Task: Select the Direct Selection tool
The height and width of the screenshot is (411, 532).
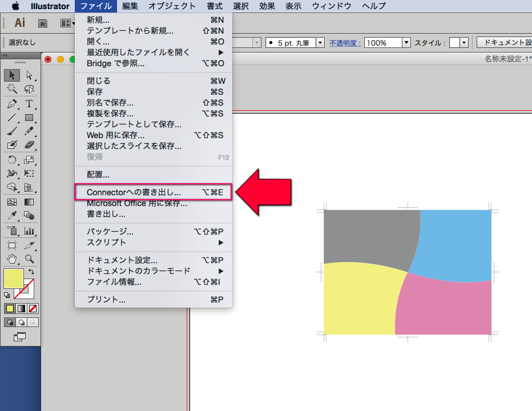Action: [29, 75]
